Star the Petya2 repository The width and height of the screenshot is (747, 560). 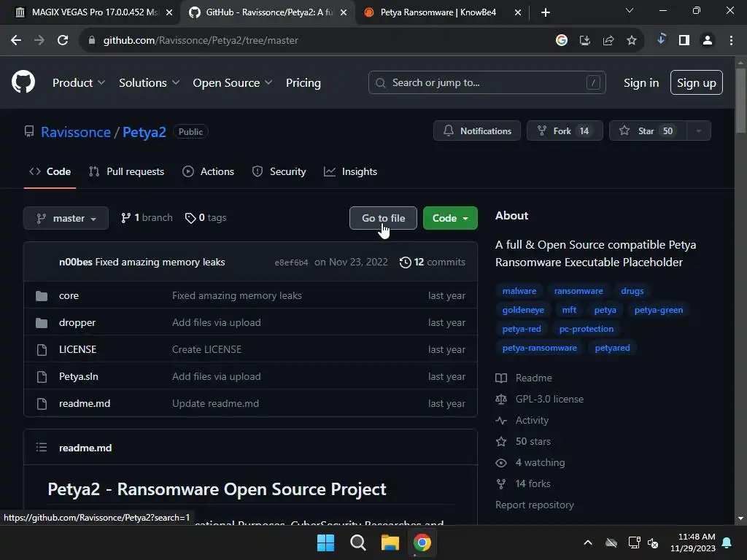pyautogui.click(x=648, y=131)
